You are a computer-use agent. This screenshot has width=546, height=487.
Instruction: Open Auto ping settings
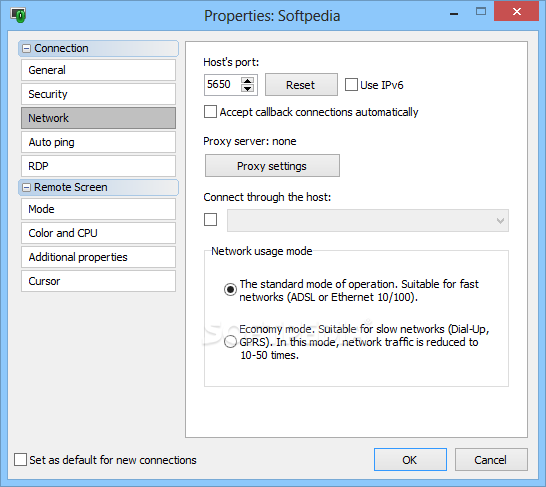(x=98, y=142)
